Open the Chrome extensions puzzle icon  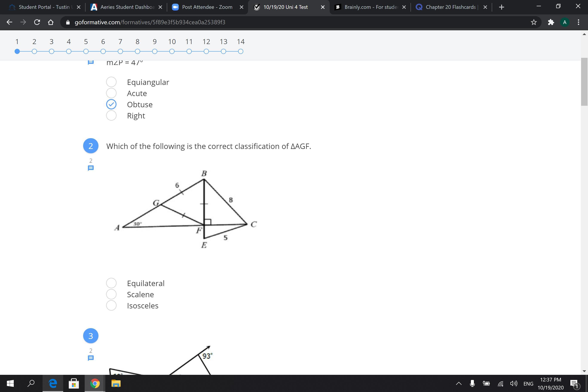(x=551, y=22)
